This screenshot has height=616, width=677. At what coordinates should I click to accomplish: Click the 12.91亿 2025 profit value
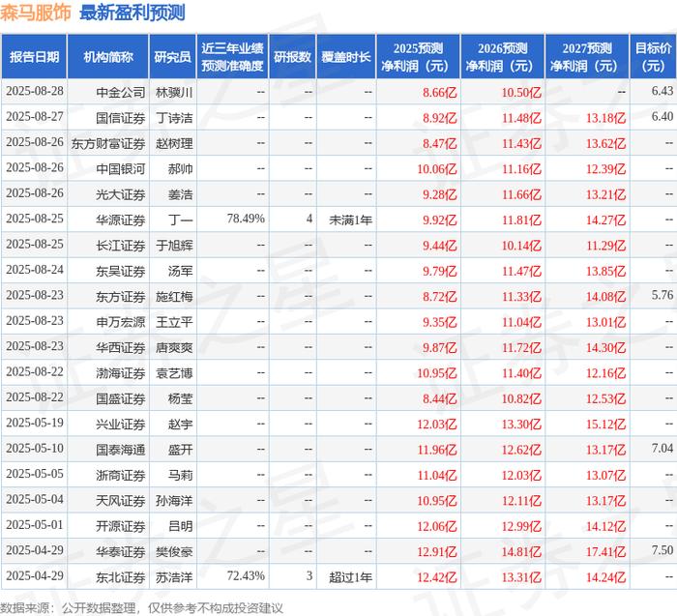pyautogui.click(x=436, y=551)
